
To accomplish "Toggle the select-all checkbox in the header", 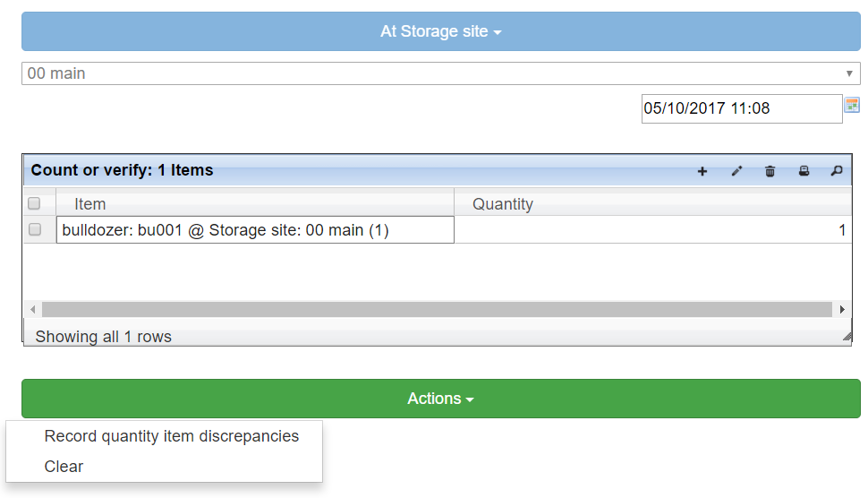I will point(34,203).
